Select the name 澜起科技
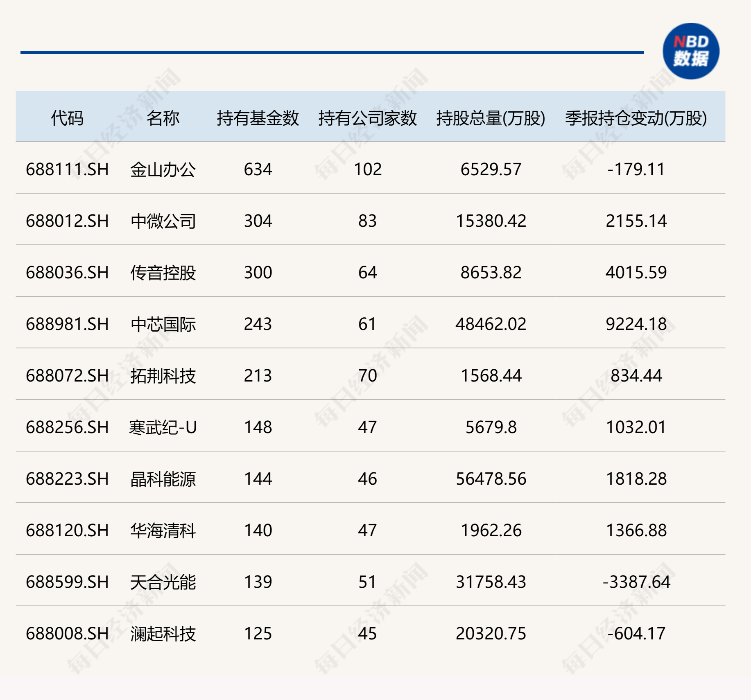 (163, 634)
